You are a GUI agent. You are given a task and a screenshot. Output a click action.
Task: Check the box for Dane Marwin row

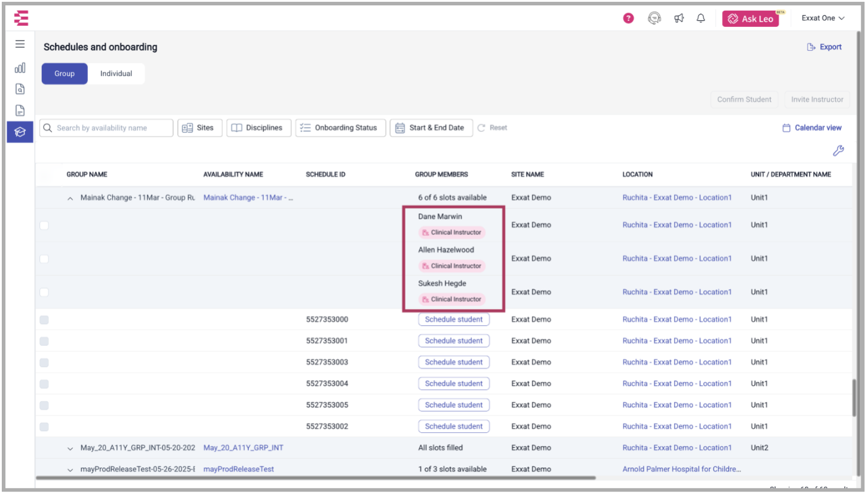coord(44,225)
